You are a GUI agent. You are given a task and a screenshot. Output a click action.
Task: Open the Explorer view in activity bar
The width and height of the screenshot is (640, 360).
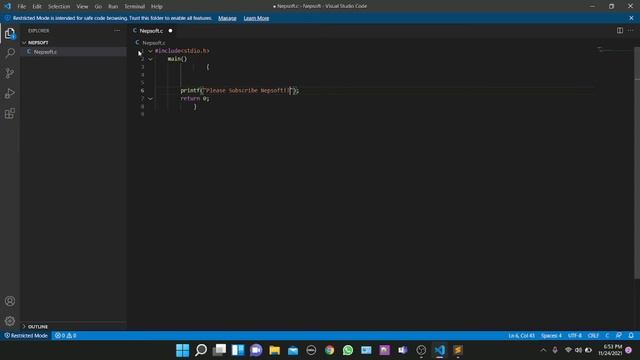10,33
